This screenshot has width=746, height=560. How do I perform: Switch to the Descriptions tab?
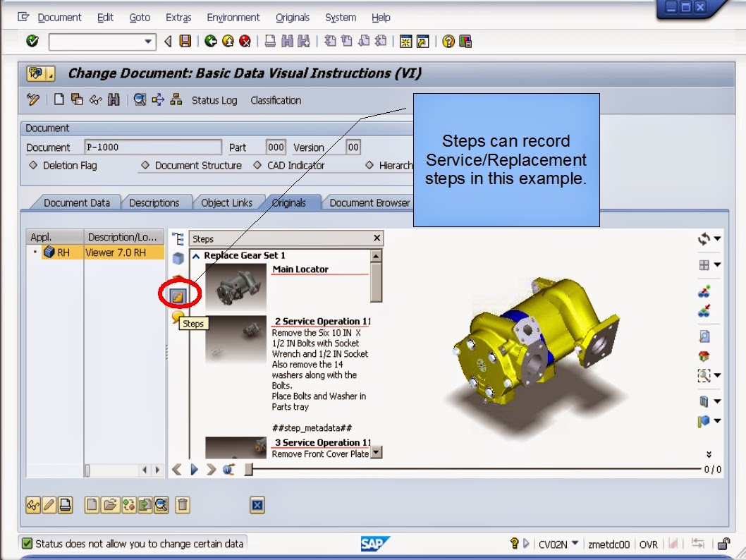[x=157, y=202]
